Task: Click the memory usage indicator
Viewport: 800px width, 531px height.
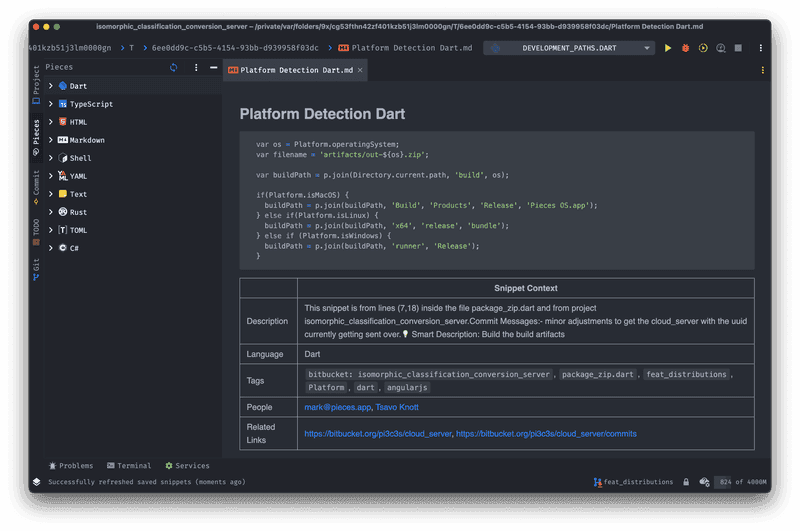Action: click(742, 482)
